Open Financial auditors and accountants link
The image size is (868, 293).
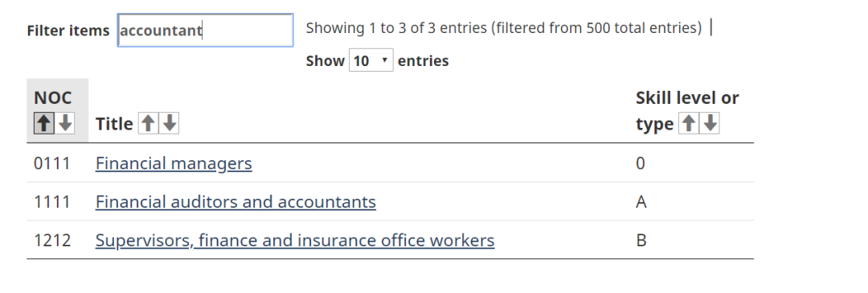tap(235, 201)
